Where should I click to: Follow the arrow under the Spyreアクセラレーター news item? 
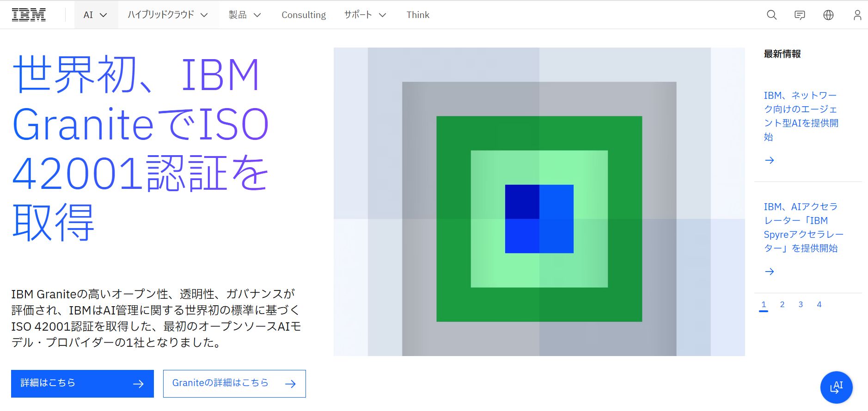point(770,272)
